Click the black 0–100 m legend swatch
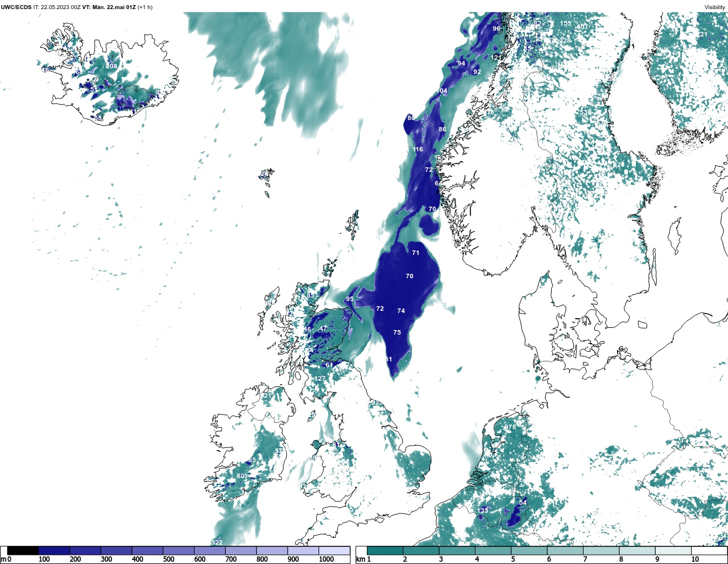 click(x=23, y=550)
